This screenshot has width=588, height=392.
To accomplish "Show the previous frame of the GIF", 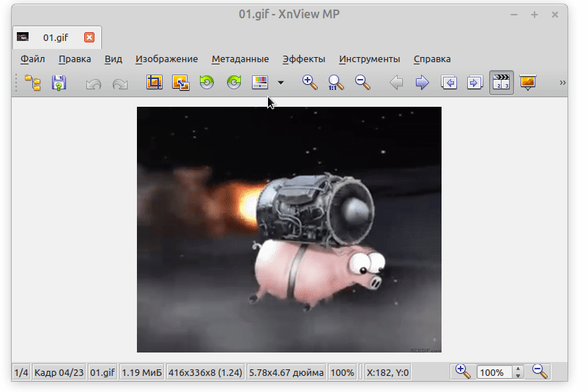I will point(449,83).
